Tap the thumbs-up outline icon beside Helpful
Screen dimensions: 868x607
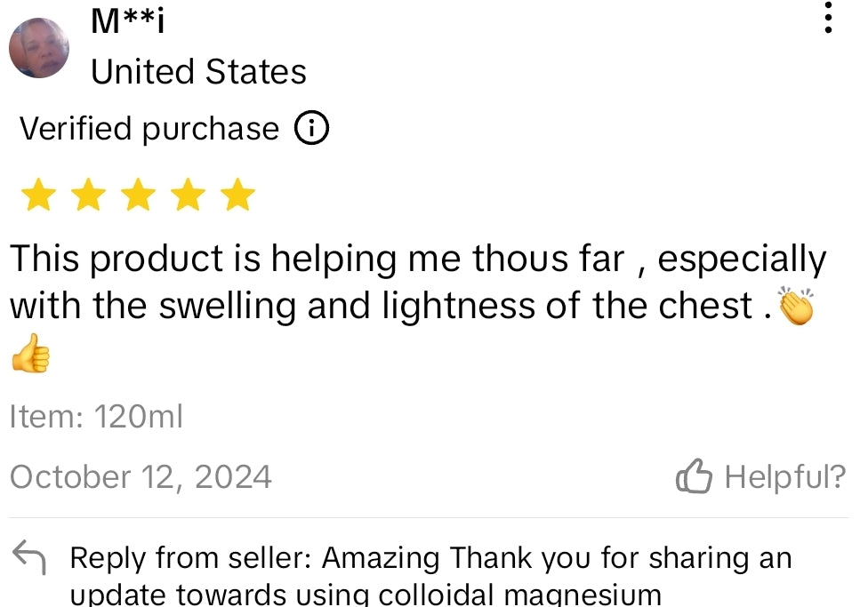[x=695, y=477]
